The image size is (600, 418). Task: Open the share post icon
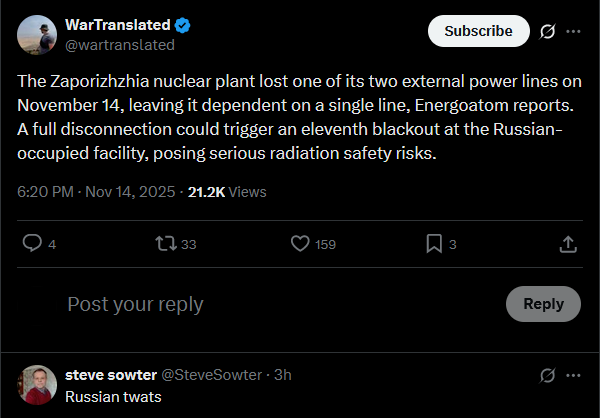pos(568,244)
